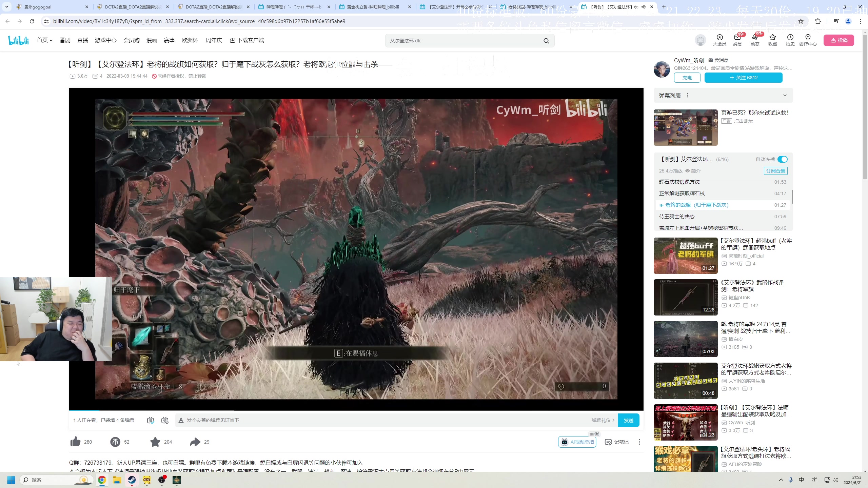
Task: Click the bilibili logo
Action: click(19, 40)
